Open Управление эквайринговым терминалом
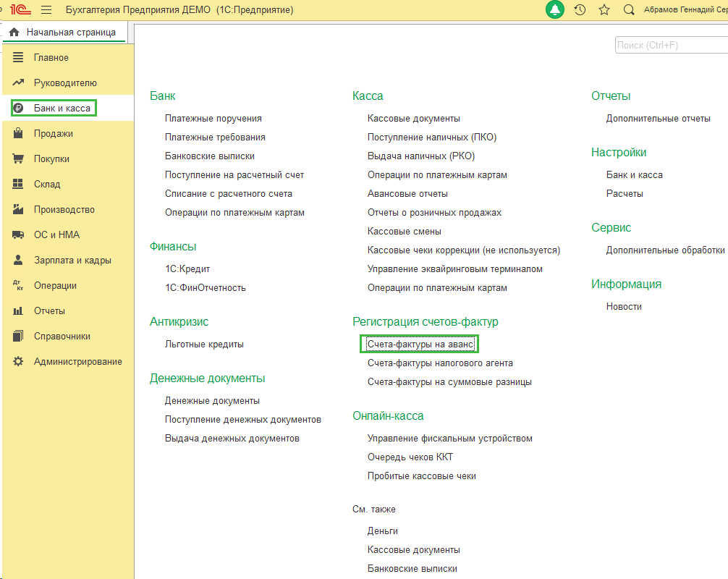This screenshot has width=728, height=579. coord(455,269)
